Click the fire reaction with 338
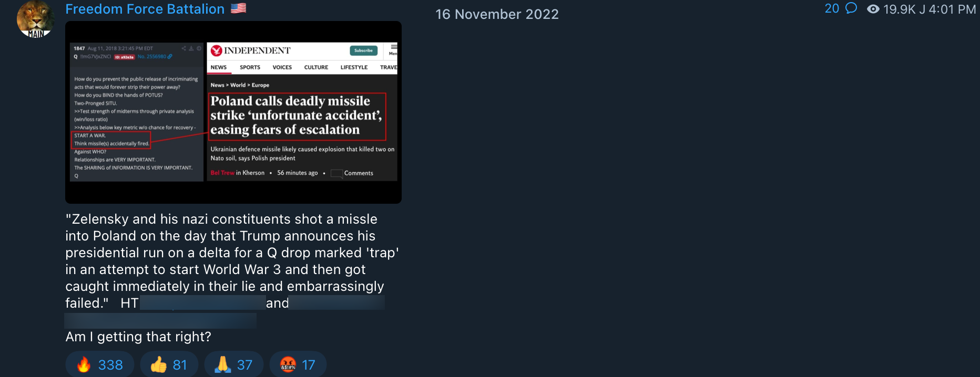980x377 pixels. (x=100, y=364)
